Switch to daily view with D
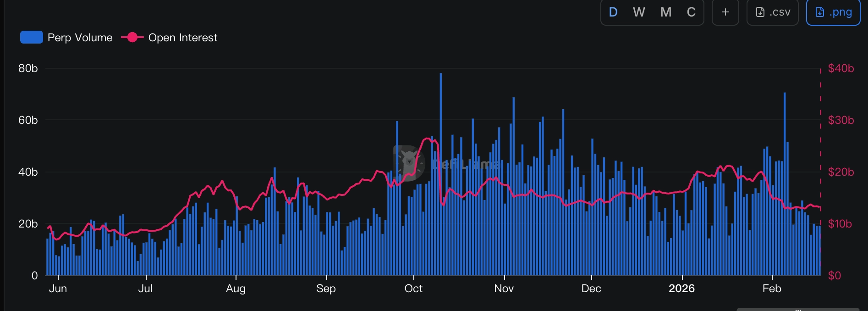868x311 pixels. click(613, 12)
